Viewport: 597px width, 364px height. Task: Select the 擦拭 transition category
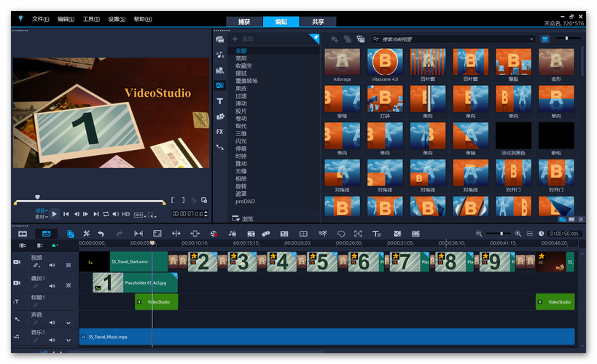pos(241,73)
